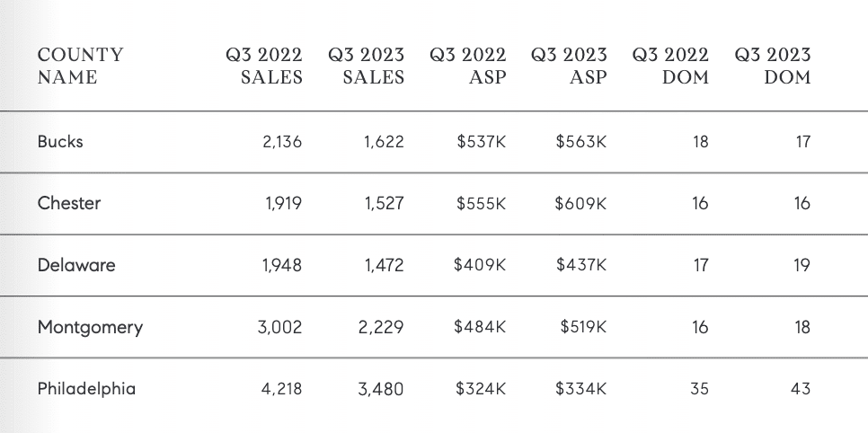868x433 pixels.
Task: Select Philadelphia's 43 days on market
Action: point(801,389)
